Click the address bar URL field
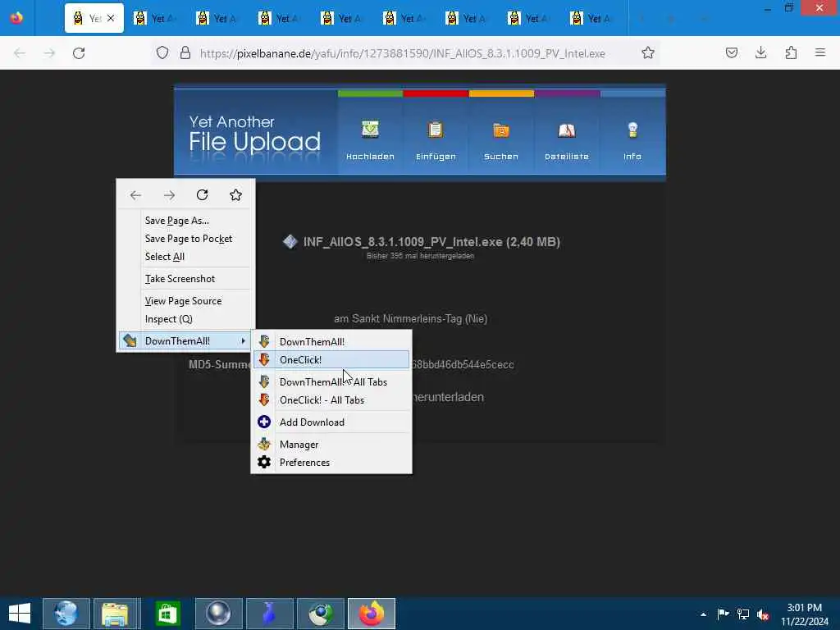The height and width of the screenshot is (630, 840). pyautogui.click(x=402, y=53)
